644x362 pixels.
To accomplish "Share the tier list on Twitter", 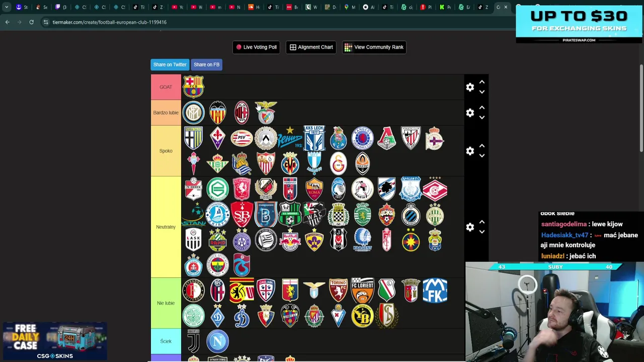I will [170, 64].
